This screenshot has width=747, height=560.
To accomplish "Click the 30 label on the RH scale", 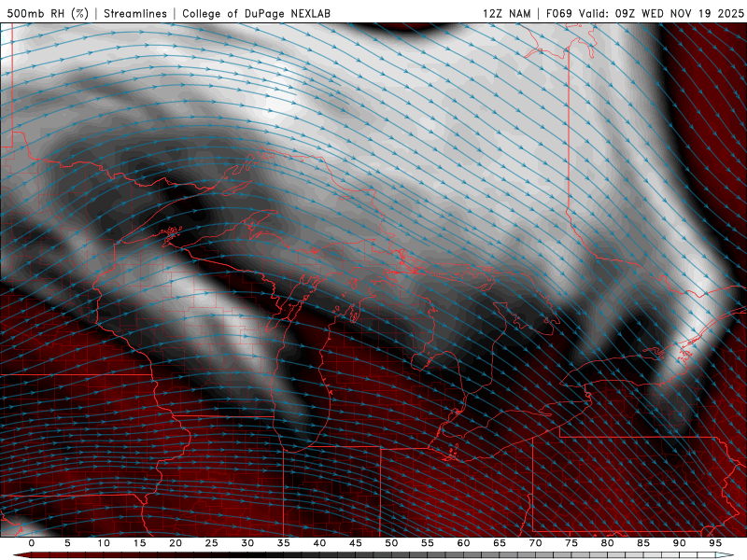I will coord(247,543).
